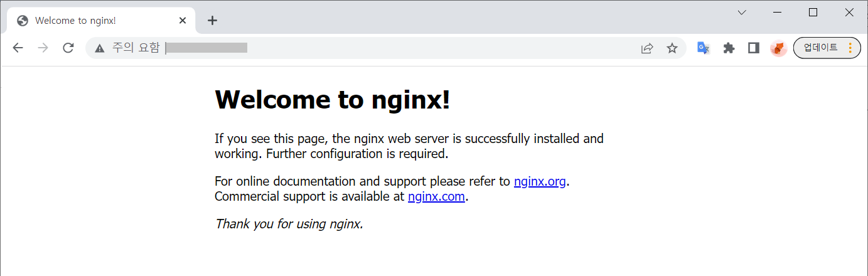Open Google Translate extension icon
868x276 pixels.
pyautogui.click(x=704, y=48)
